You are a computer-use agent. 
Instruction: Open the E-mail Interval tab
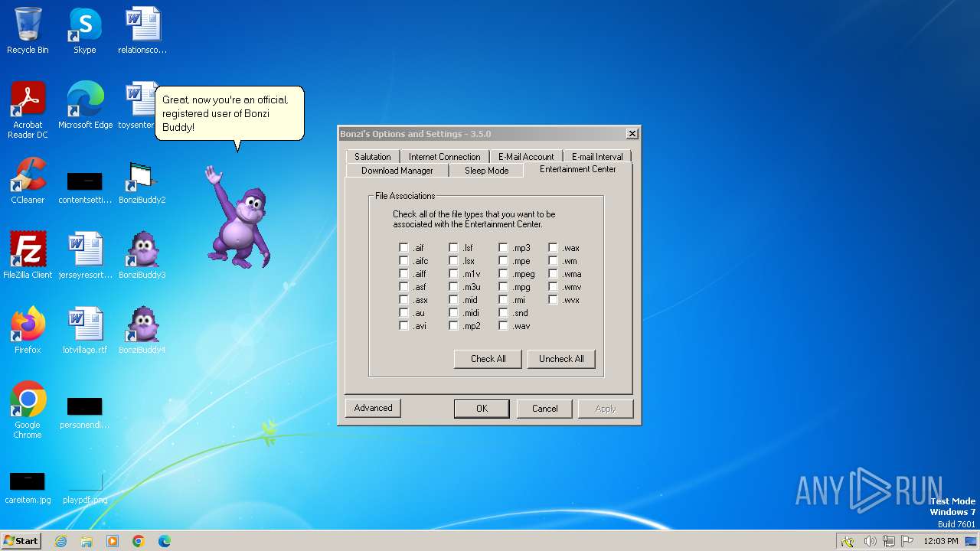(x=597, y=157)
